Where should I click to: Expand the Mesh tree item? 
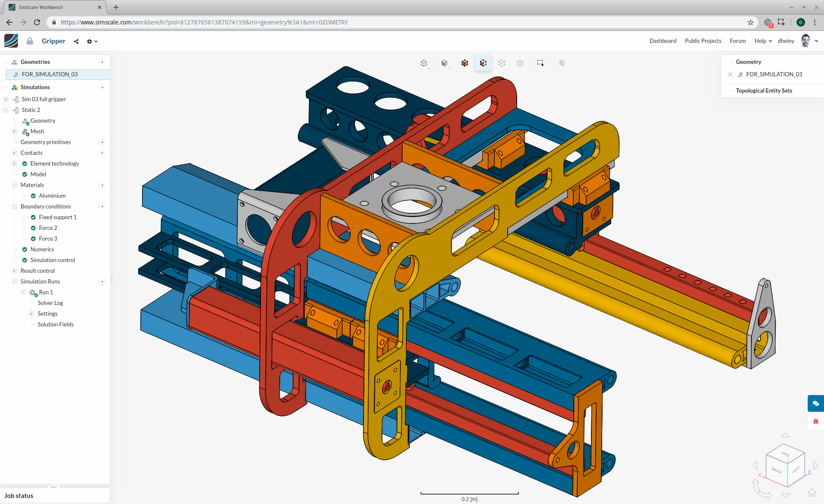tap(14, 131)
